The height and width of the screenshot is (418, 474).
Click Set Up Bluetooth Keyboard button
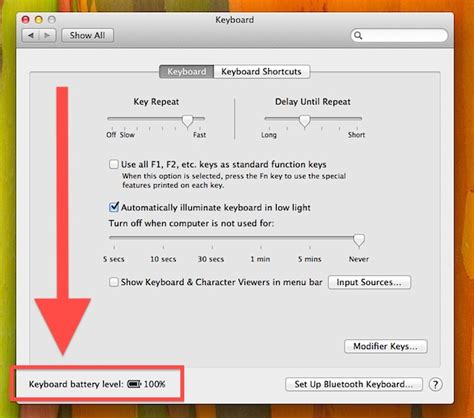pos(354,384)
